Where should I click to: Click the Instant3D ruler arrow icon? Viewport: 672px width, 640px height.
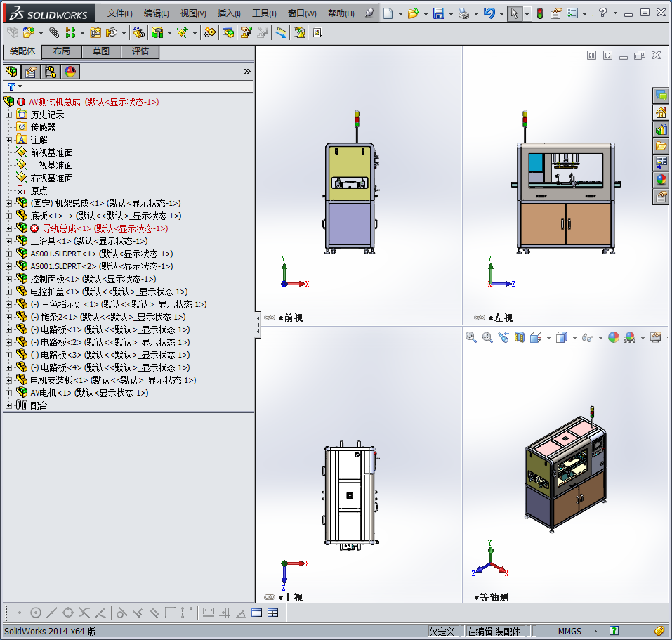point(281,32)
